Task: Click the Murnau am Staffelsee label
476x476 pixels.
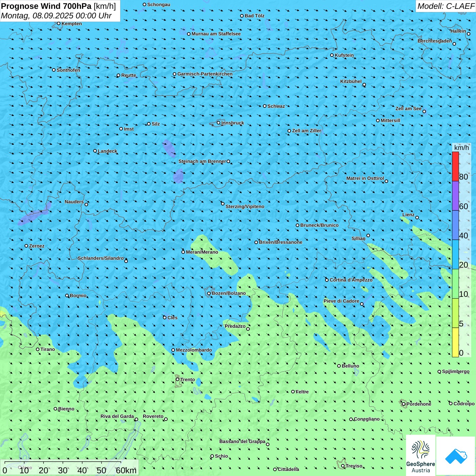Action: [216, 34]
